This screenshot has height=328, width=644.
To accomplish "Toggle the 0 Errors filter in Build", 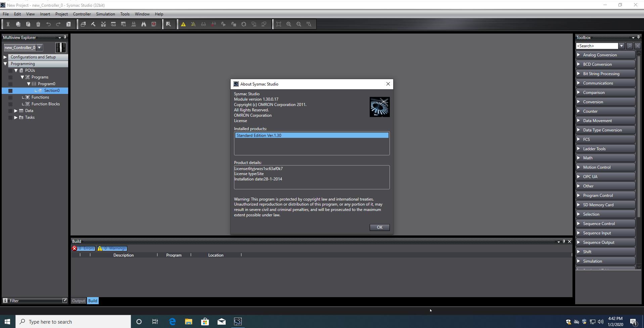I will [84, 249].
